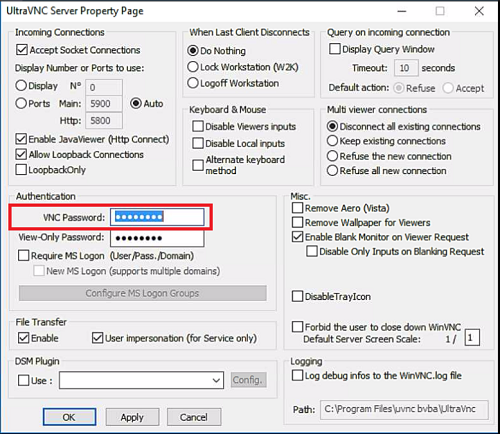This screenshot has height=434, width=500.
Task: Open the DSM Plugin dropdown list
Action: pos(141,380)
